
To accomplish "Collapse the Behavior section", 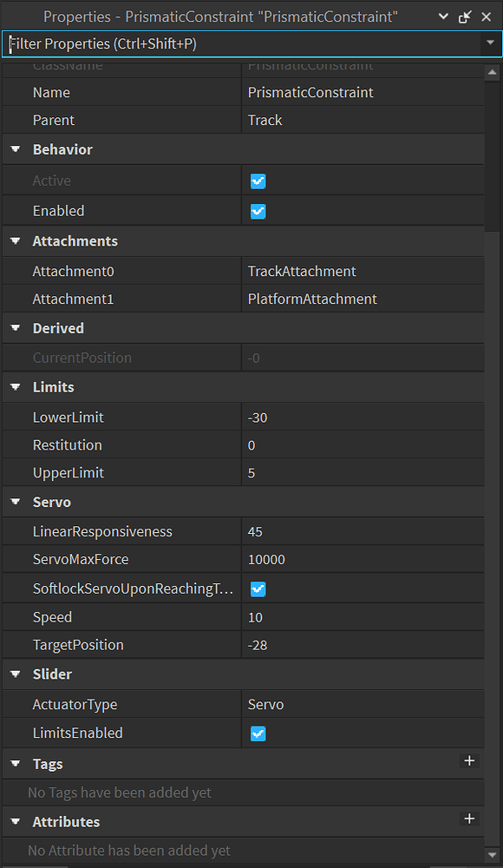I will click(x=14, y=148).
